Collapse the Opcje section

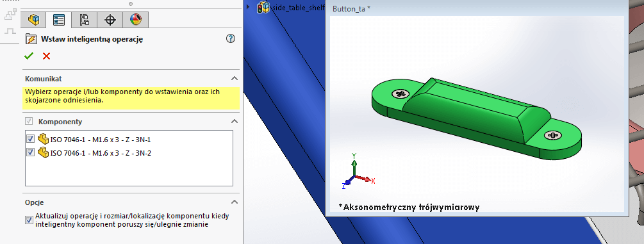(x=234, y=202)
